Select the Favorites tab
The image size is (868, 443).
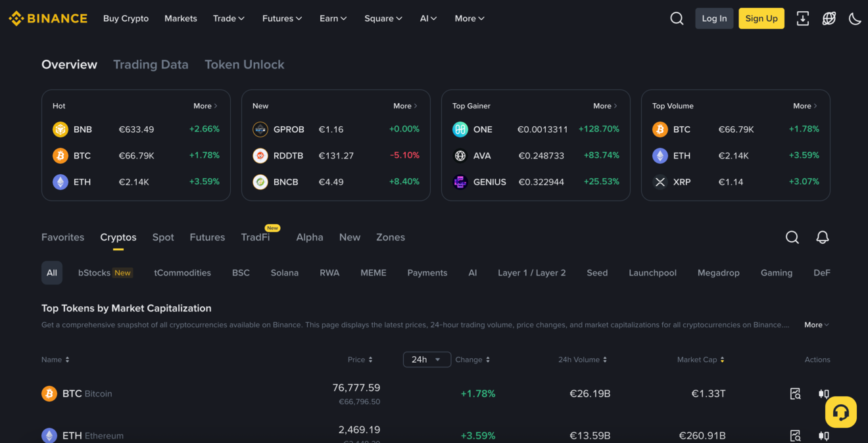[x=62, y=237]
